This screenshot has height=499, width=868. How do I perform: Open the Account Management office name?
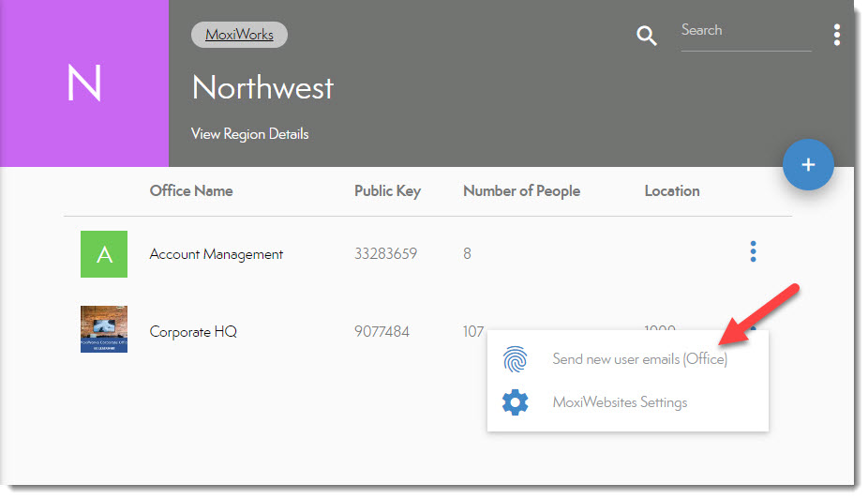click(x=217, y=254)
